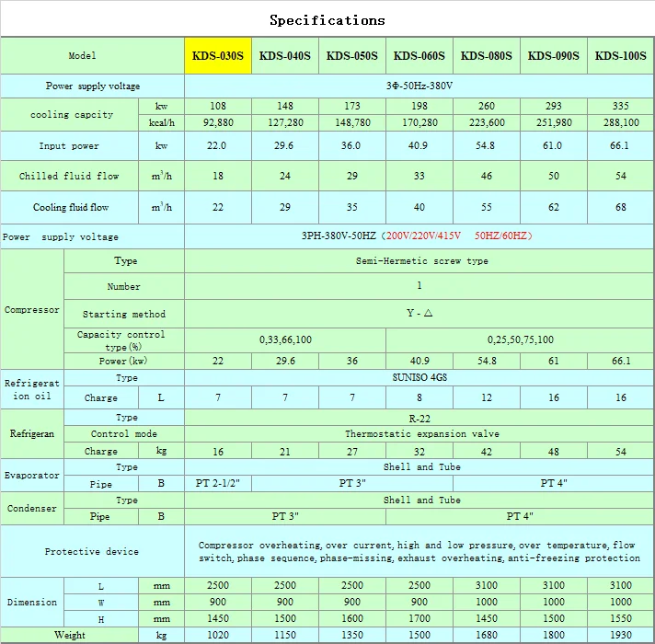
Task: Click the Protective device label
Action: click(91, 551)
